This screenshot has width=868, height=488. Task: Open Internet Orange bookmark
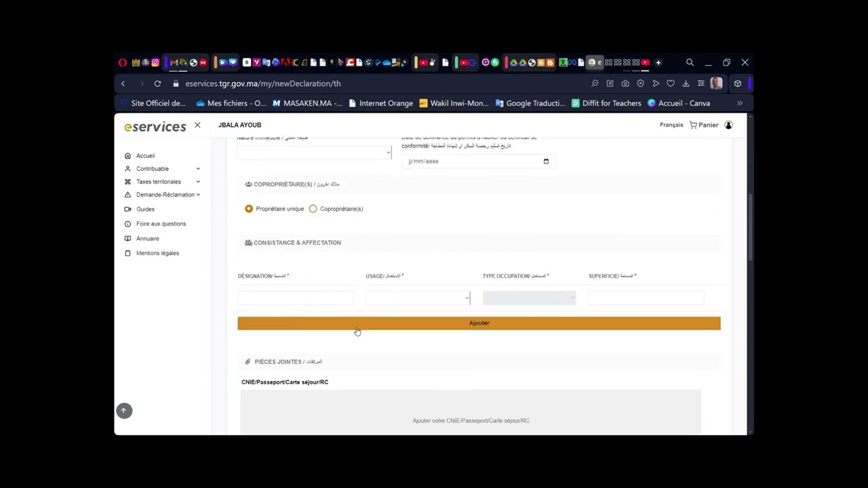pos(380,103)
